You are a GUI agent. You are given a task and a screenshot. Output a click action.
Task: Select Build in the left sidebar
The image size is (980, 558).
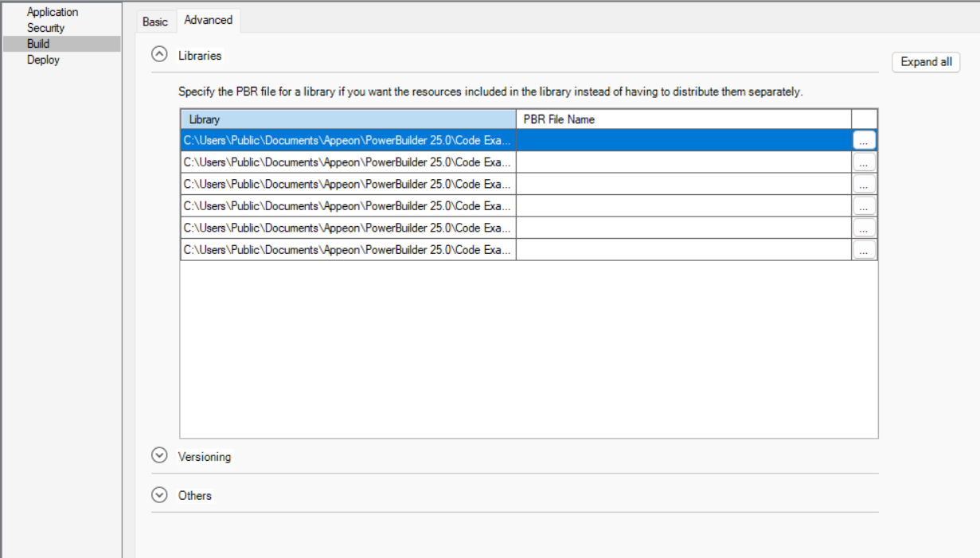pos(38,44)
